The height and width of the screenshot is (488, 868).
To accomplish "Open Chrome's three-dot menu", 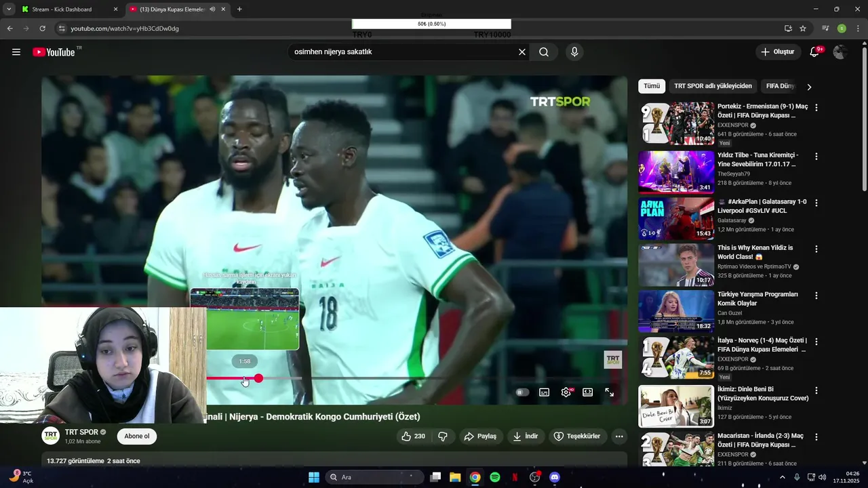I will [857, 28].
